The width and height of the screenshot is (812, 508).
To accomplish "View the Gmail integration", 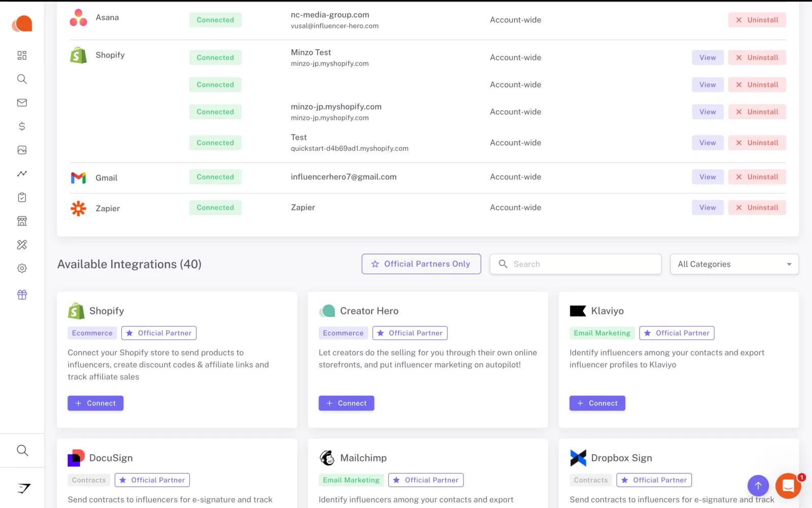I will (707, 177).
